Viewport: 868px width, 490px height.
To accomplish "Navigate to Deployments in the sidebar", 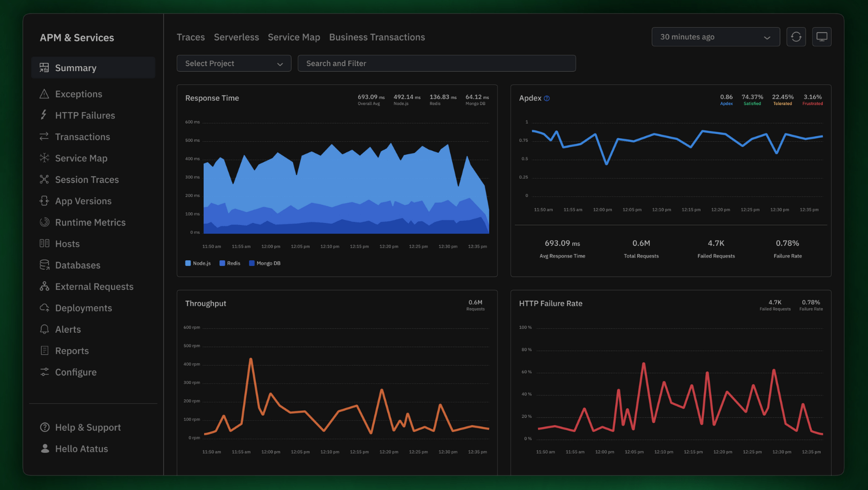I will (x=83, y=308).
